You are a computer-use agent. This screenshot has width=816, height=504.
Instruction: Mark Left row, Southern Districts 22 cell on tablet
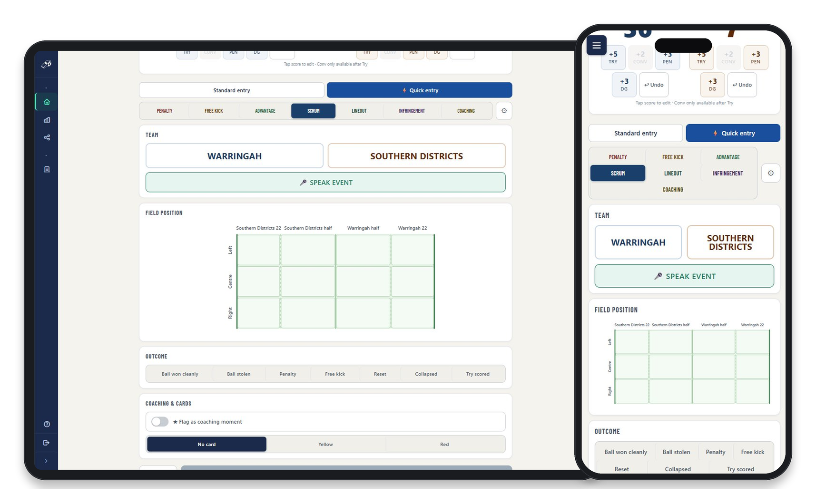coord(258,250)
